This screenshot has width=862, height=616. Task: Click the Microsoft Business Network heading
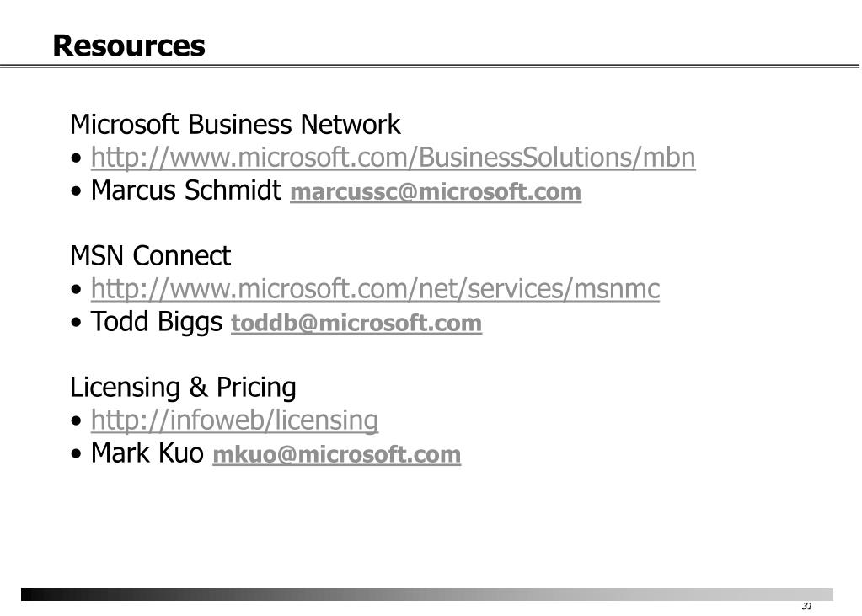[x=235, y=125]
